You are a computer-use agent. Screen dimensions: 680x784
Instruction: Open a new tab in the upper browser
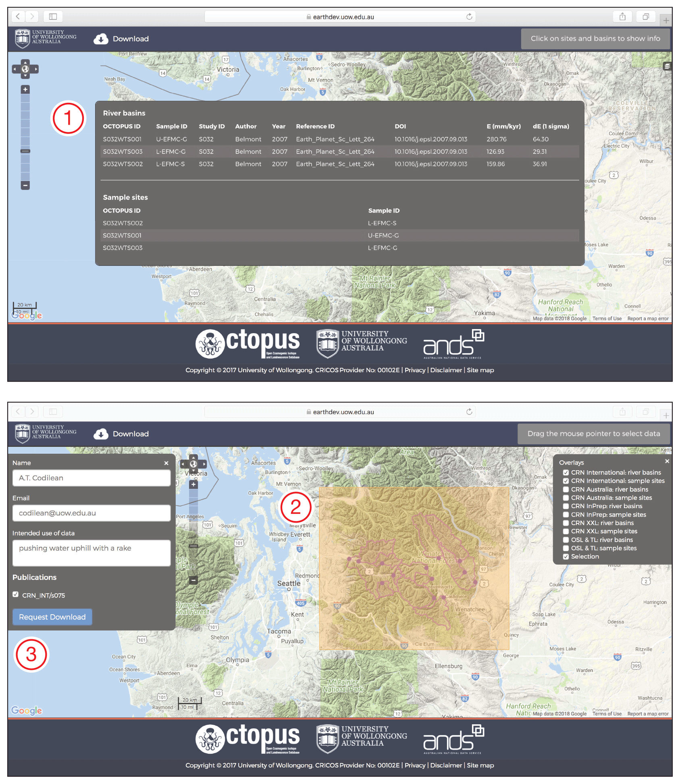click(x=666, y=20)
